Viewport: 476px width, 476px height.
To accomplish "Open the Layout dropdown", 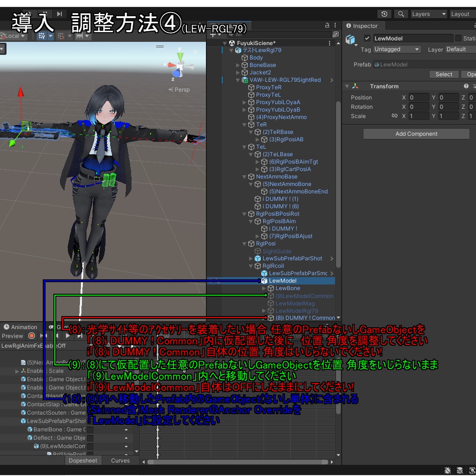I will [463, 14].
